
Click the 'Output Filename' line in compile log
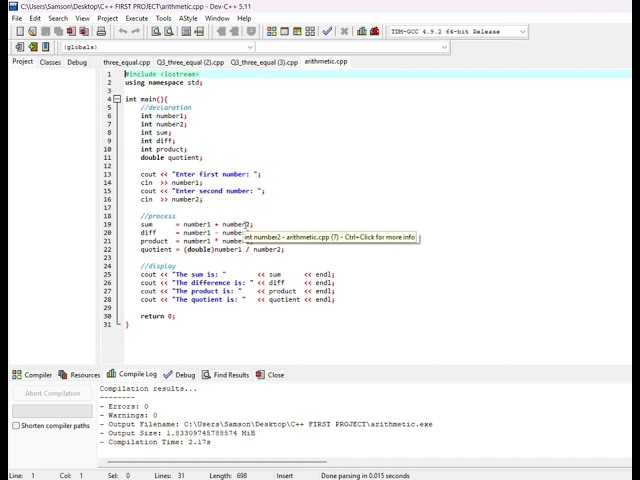(x=266, y=424)
